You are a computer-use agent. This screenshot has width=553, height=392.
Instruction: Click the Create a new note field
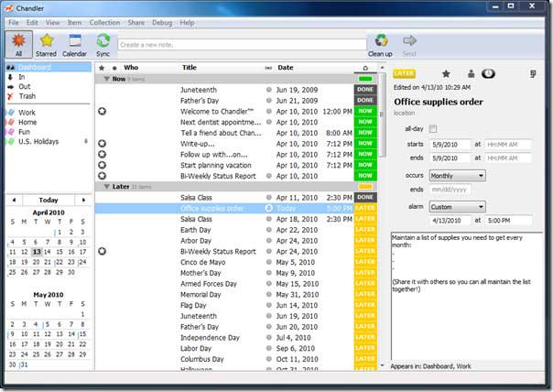point(242,45)
